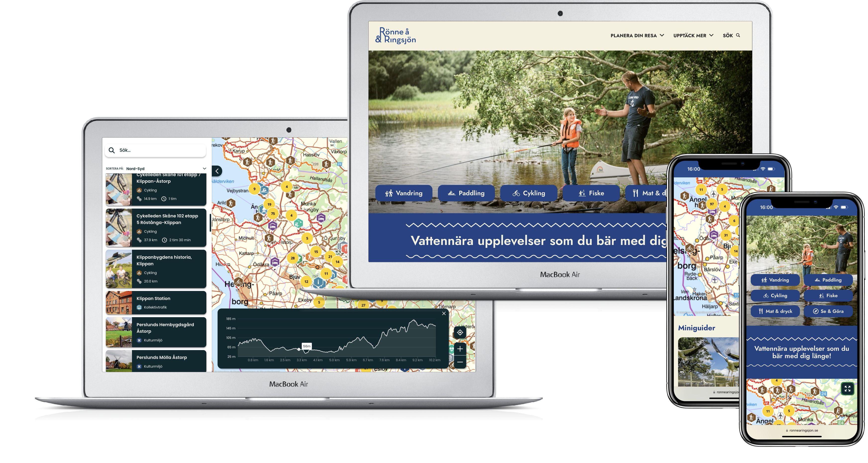Zoom in with the plus map button
868x463 pixels.
click(x=460, y=349)
